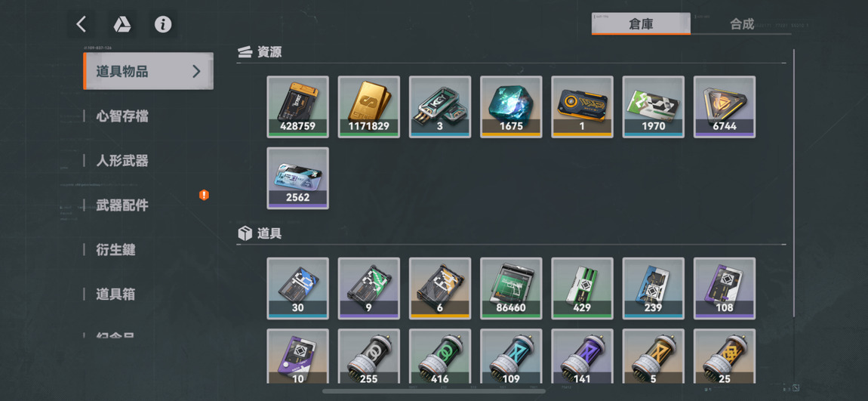Image resolution: width=868 pixels, height=401 pixels.
Task: Select the USB key item with count 3
Action: coord(440,107)
